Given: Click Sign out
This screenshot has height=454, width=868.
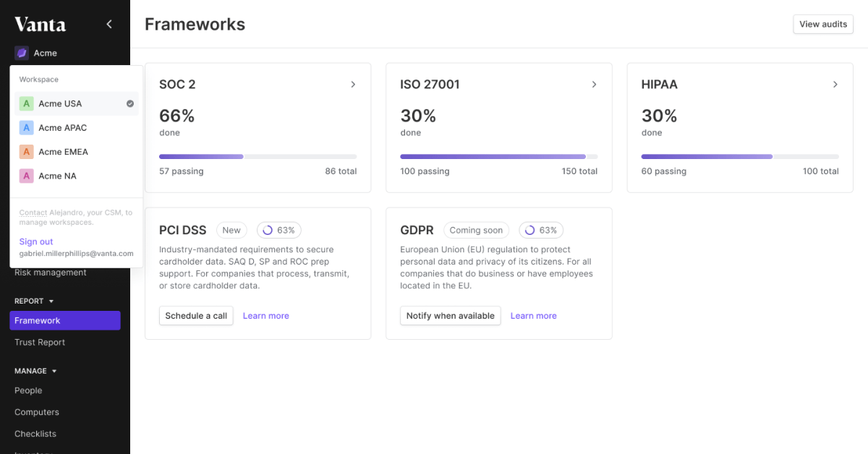Looking at the screenshot, I should 35,241.
